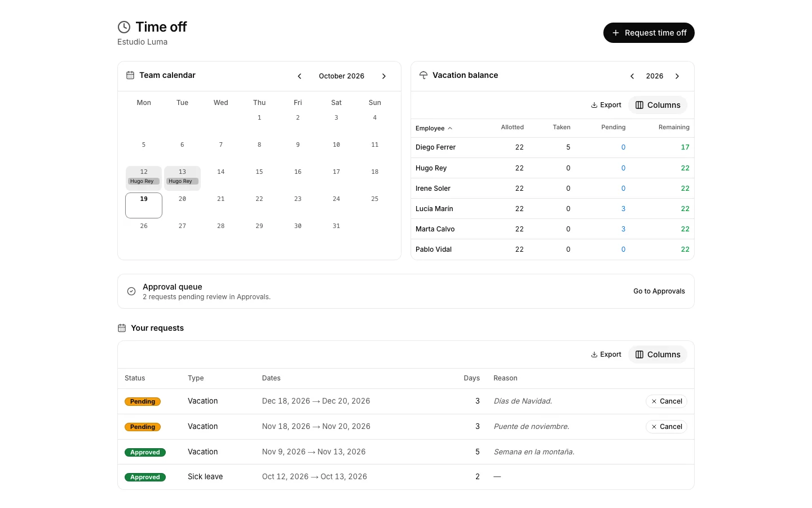Open Columns menu in Your requests
The width and height of the screenshot is (812, 508).
(657, 354)
